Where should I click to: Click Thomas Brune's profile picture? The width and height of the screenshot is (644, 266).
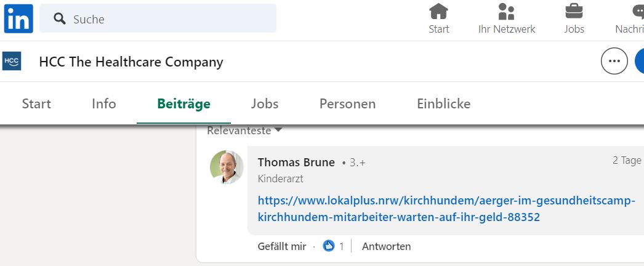click(x=227, y=167)
